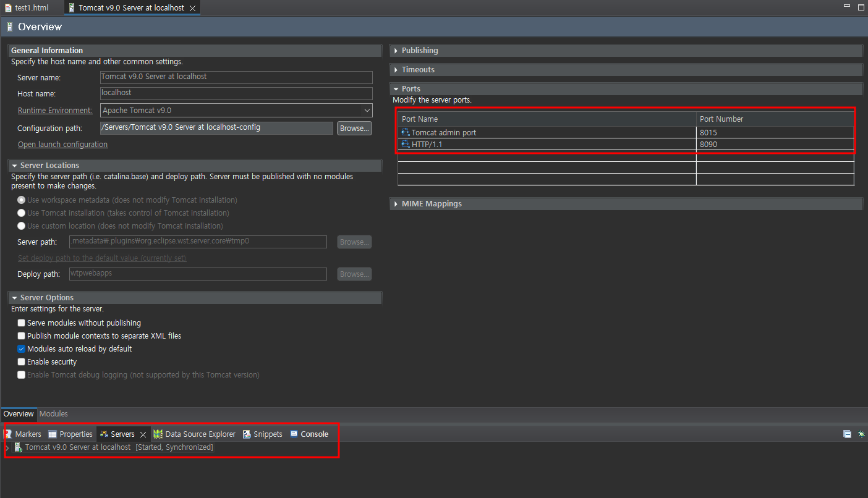Select the Tomcat v9.0 Server editor tab

(x=130, y=8)
